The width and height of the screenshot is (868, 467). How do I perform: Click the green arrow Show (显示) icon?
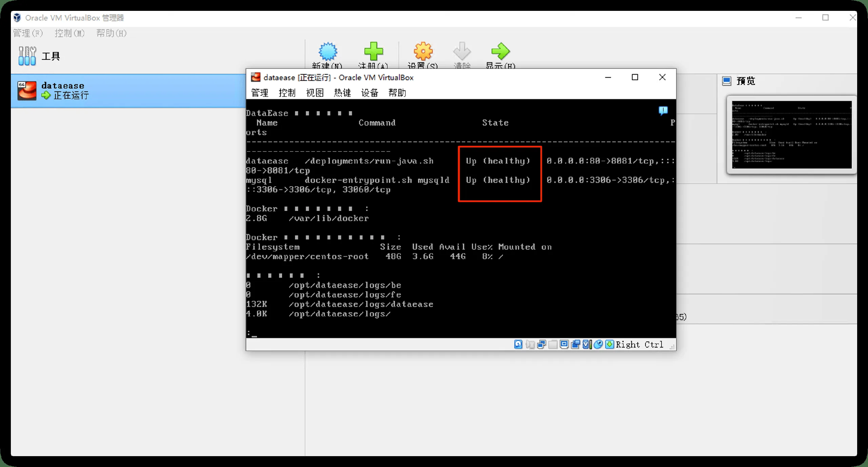click(500, 51)
